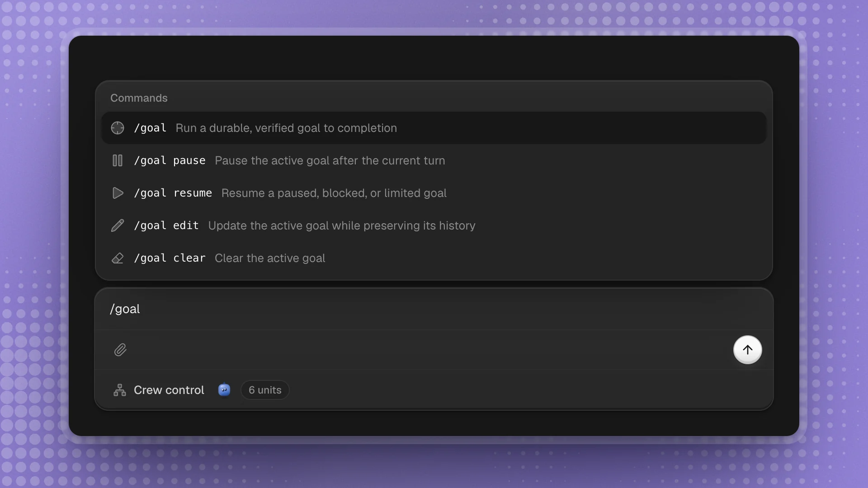Click the Commands header text

coord(139,98)
